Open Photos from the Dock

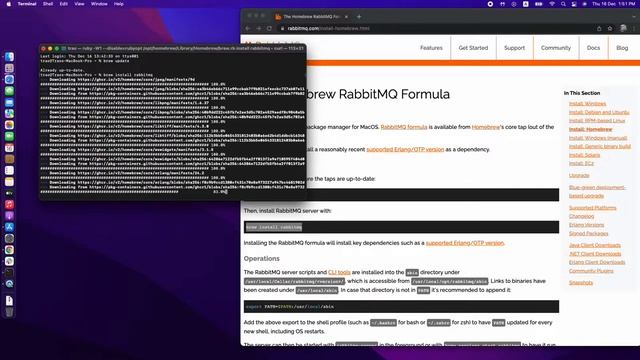point(9,125)
